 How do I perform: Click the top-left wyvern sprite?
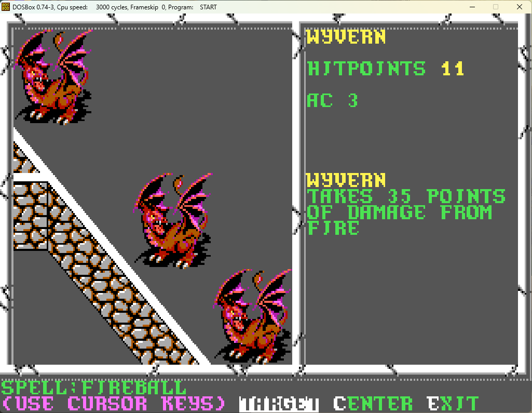tap(53, 77)
